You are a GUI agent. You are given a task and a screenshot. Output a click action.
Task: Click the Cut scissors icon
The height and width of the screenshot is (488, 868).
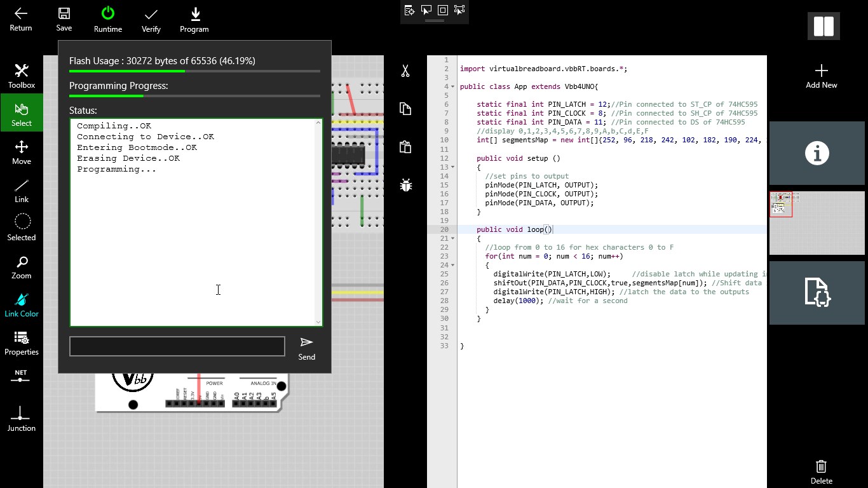[x=405, y=71]
